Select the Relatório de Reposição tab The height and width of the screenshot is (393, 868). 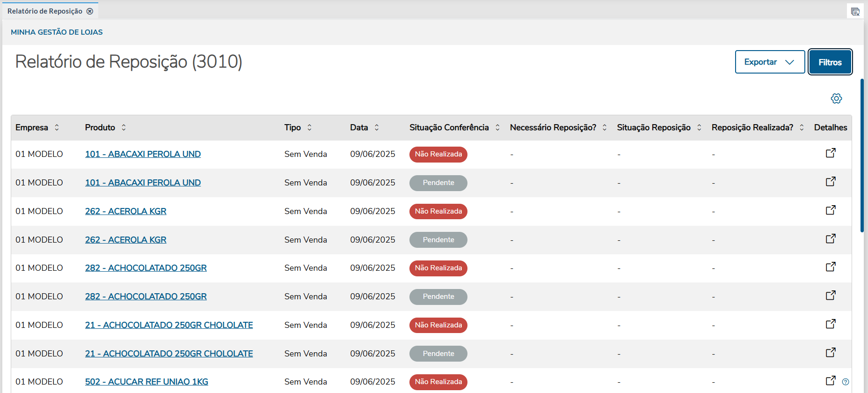click(45, 11)
